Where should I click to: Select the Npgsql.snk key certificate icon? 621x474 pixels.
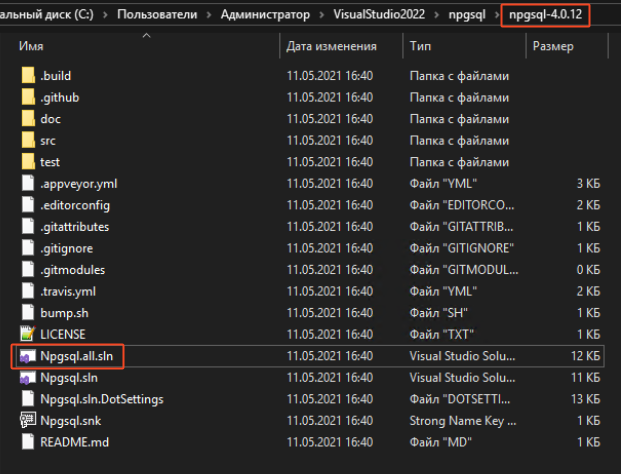point(28,420)
